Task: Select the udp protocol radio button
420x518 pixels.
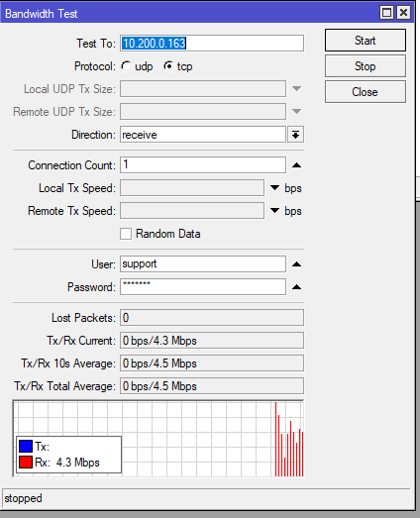Action: [126, 66]
